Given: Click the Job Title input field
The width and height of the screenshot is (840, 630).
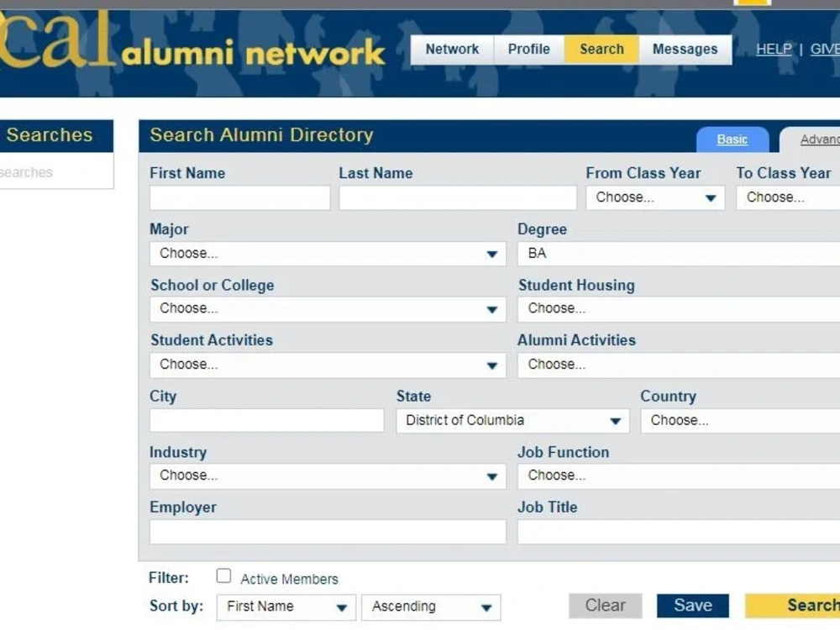Looking at the screenshot, I should click(x=679, y=532).
